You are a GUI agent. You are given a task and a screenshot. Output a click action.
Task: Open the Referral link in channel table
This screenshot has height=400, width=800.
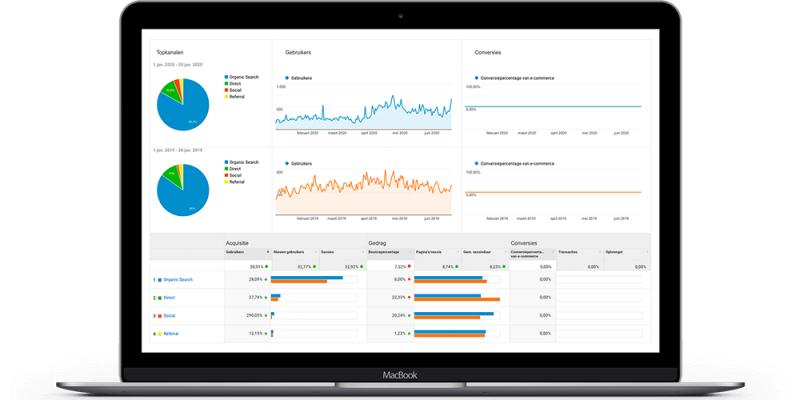(x=171, y=334)
